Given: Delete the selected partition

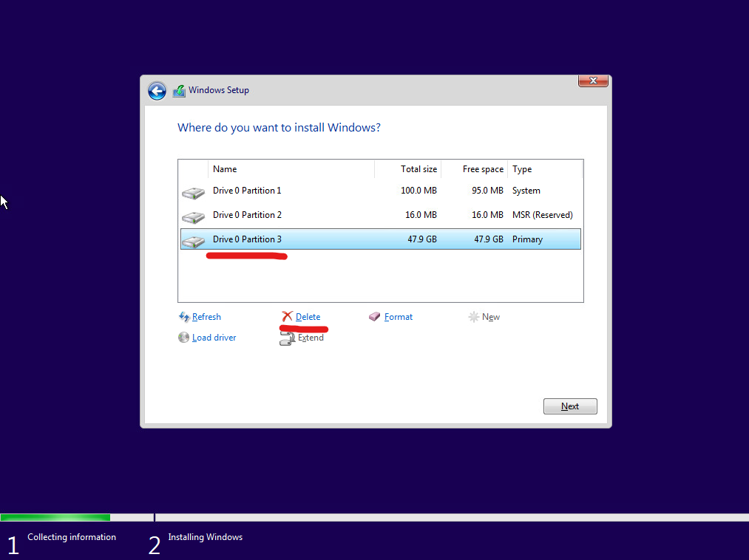Looking at the screenshot, I should coord(308,317).
